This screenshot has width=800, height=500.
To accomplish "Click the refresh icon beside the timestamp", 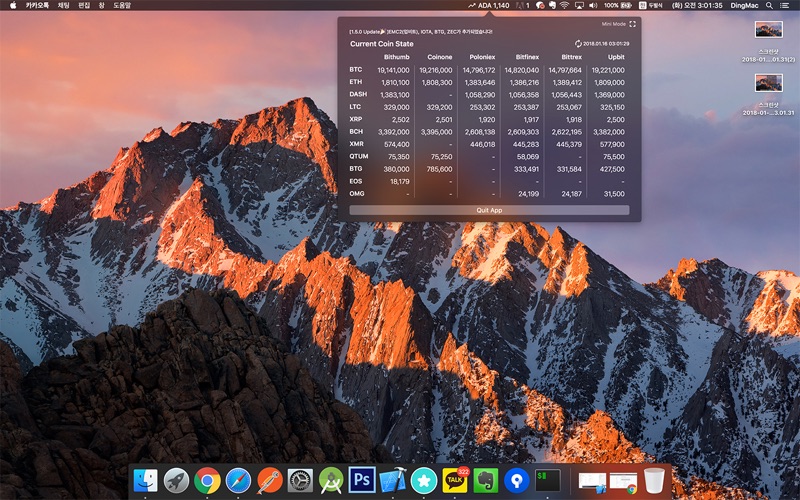I will 578,44.
